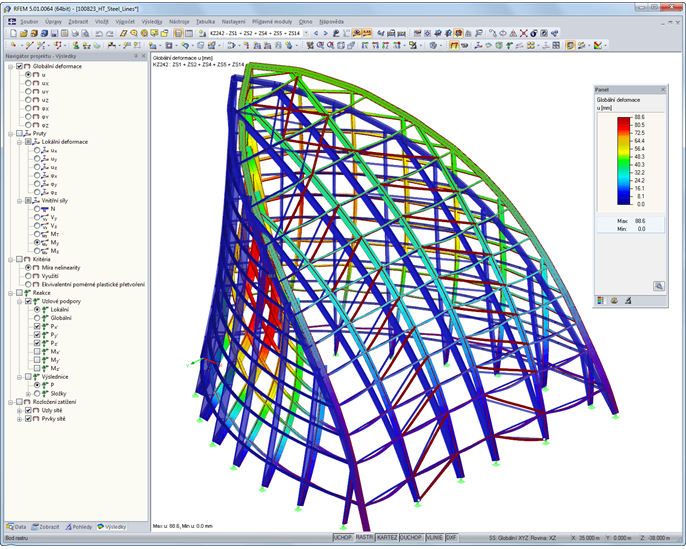
Task: Set view in Z direction
Action: 385,45
